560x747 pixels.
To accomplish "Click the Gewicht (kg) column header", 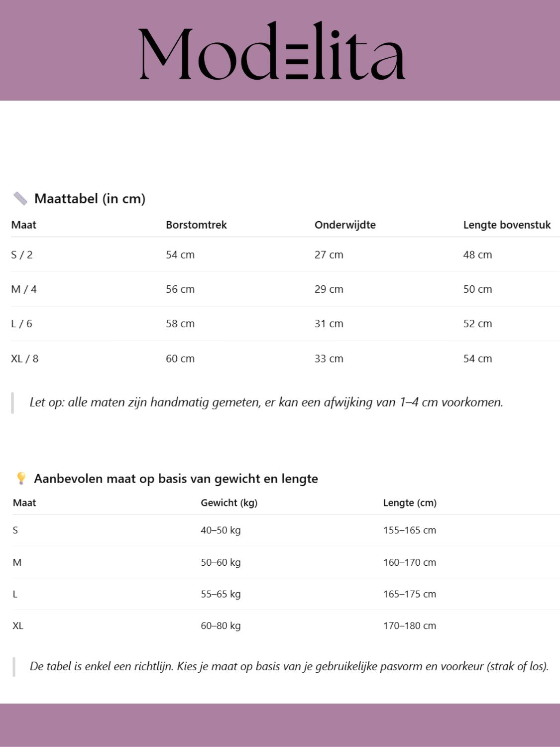I will pyautogui.click(x=229, y=502).
